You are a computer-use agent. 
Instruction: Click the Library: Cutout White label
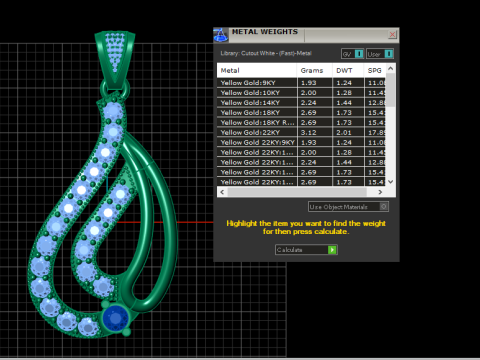pyautogui.click(x=266, y=53)
